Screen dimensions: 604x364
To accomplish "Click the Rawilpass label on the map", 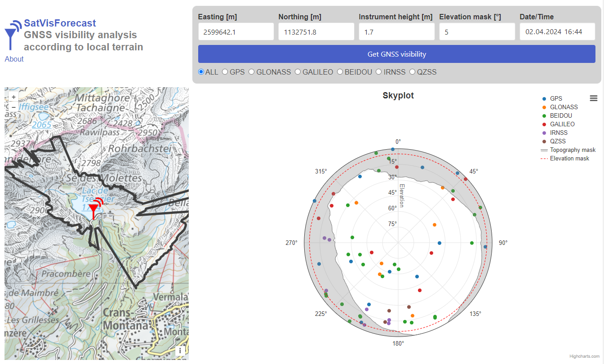I will click(x=100, y=133).
